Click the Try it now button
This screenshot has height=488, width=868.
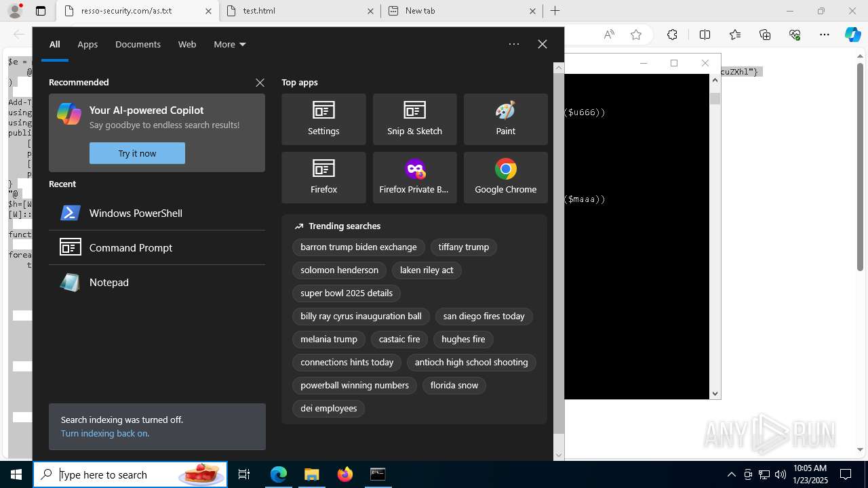click(137, 153)
